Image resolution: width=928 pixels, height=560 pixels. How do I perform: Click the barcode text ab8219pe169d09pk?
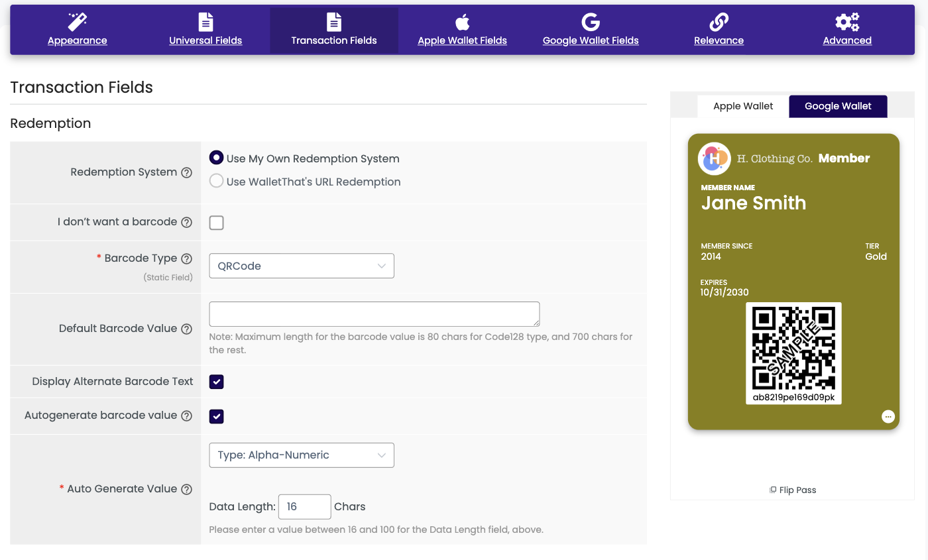(793, 398)
